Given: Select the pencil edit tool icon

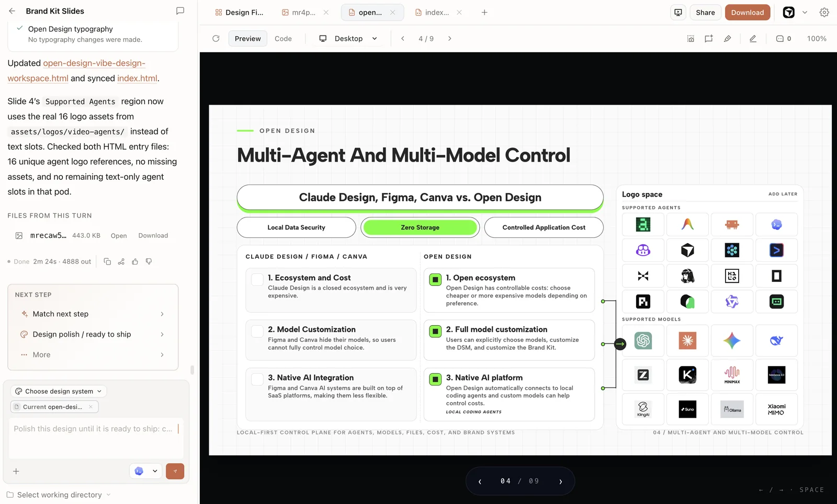Looking at the screenshot, I should pos(753,39).
